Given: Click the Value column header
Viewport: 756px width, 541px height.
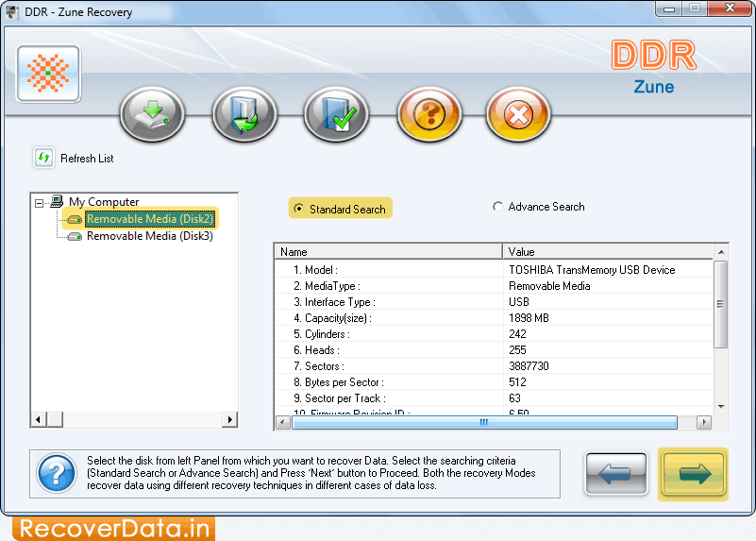Looking at the screenshot, I should pos(608,252).
